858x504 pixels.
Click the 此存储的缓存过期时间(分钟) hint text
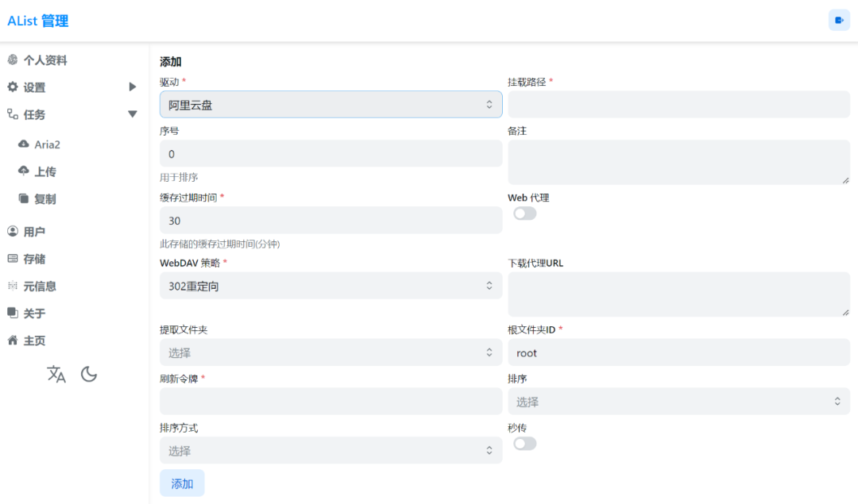(220, 244)
